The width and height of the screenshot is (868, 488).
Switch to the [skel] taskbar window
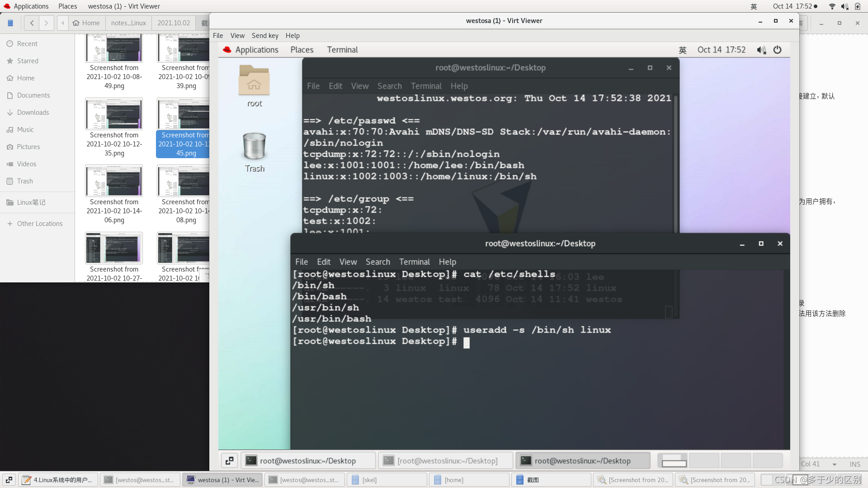coord(387,480)
